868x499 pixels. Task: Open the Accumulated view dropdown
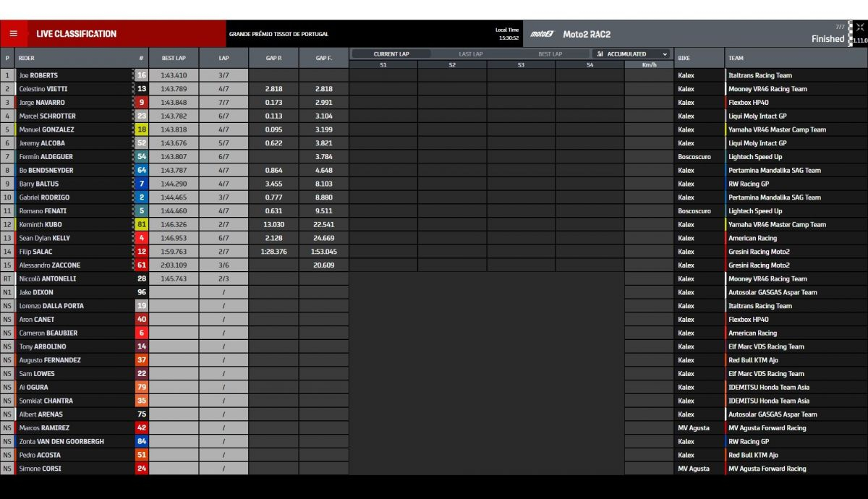(x=633, y=54)
